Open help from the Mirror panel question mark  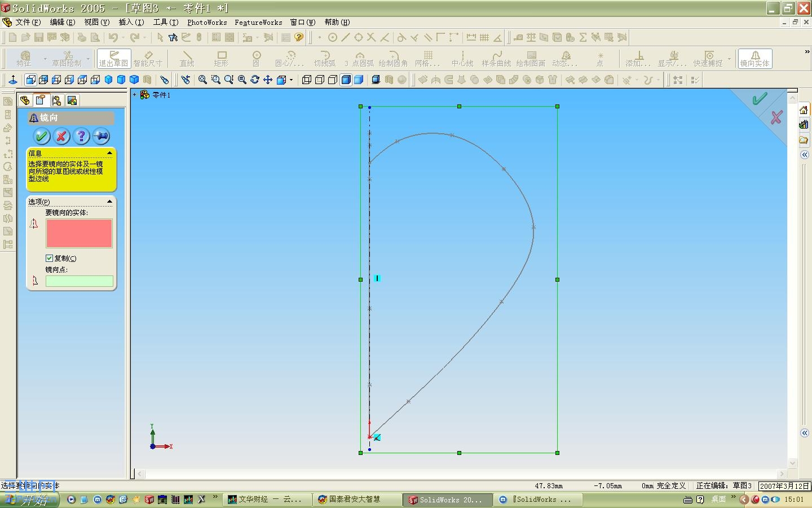pos(81,136)
